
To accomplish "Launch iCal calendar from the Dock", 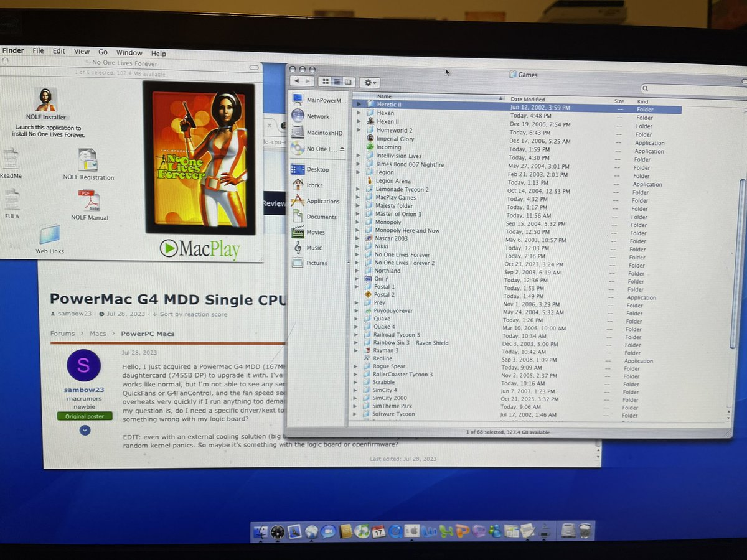I will click(x=378, y=532).
